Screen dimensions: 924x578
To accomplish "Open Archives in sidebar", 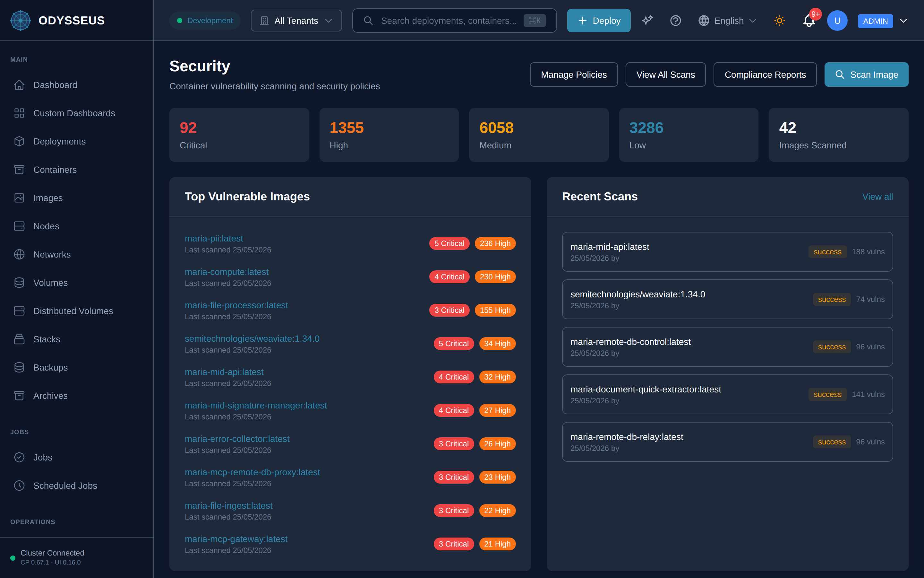I will pos(76,396).
